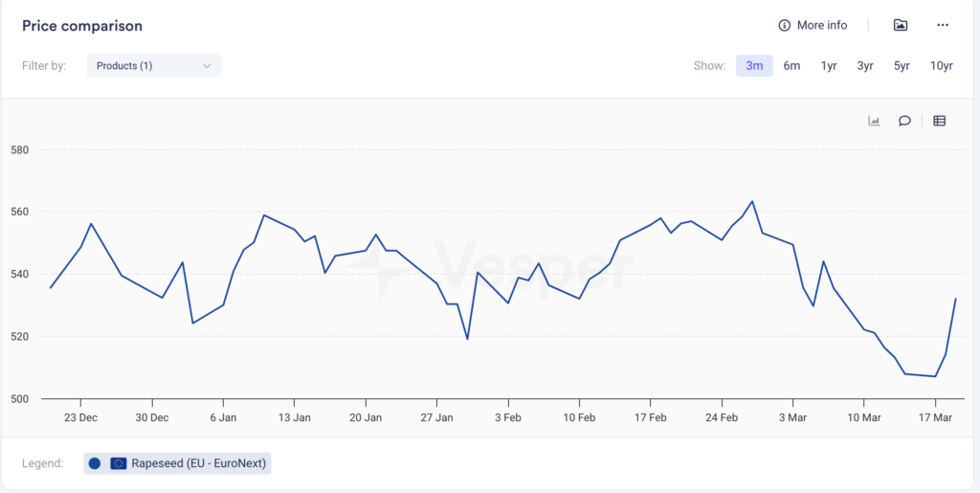This screenshot has width=980, height=493.
Task: Select the 3m time range
Action: click(754, 66)
